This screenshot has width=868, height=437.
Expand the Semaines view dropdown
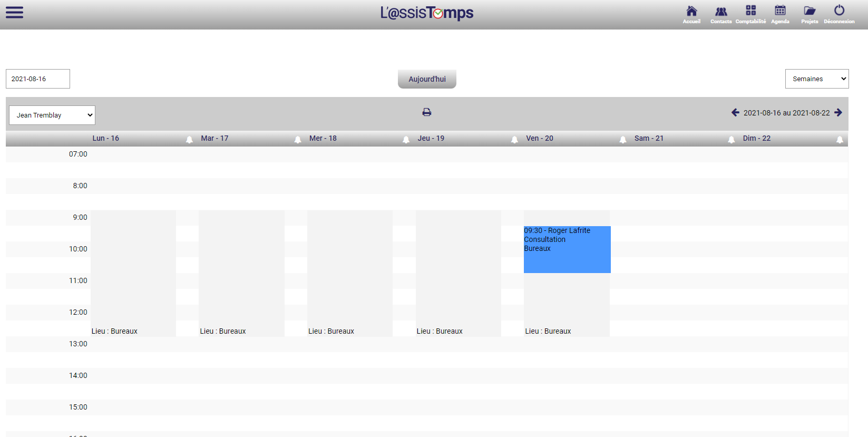816,79
